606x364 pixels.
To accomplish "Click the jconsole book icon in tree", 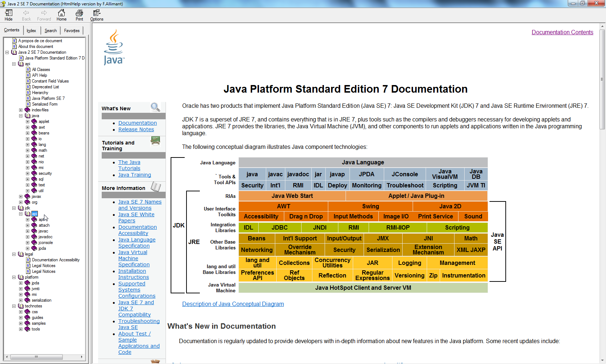I will [x=34, y=243].
